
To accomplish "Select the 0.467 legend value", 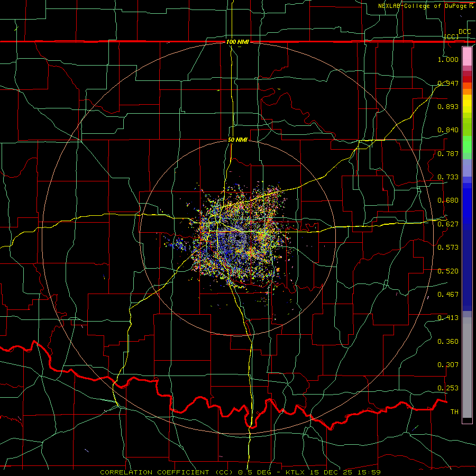I will (448, 295).
